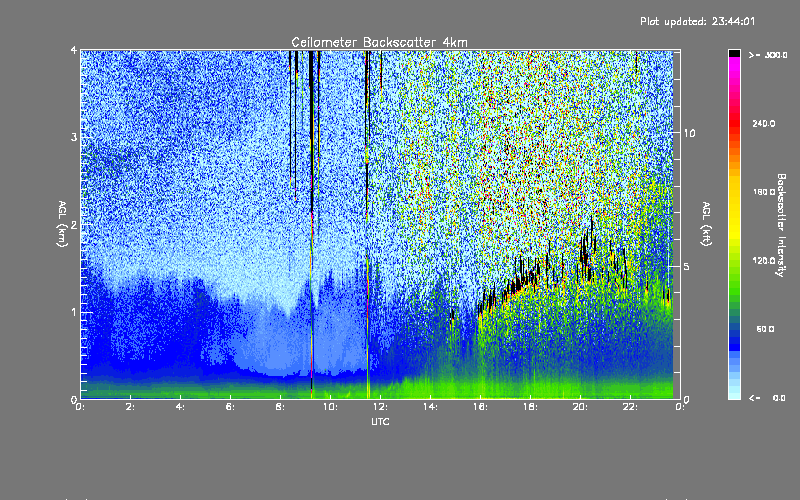Click the 5 tick on the AGL (kft) axis
800x500 pixels.
tap(687, 266)
